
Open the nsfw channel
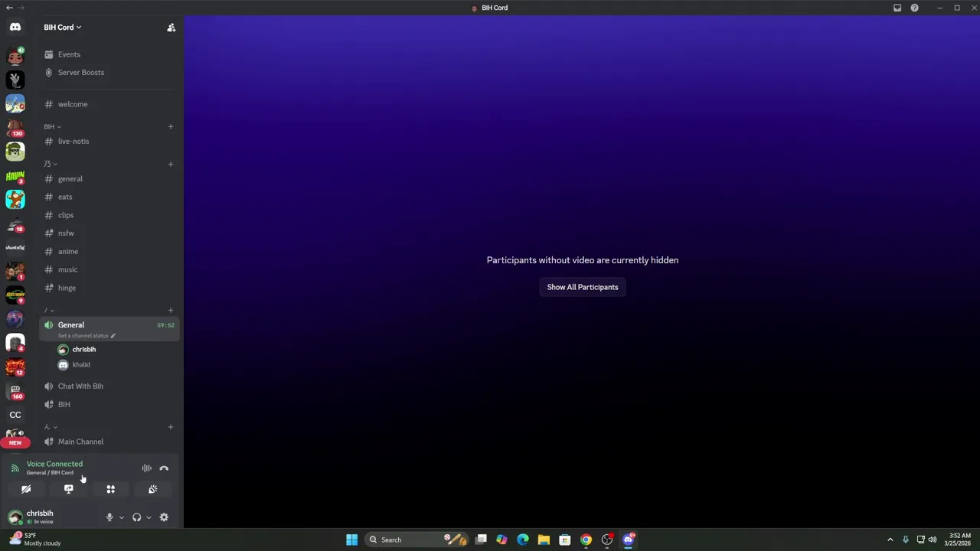point(109,233)
